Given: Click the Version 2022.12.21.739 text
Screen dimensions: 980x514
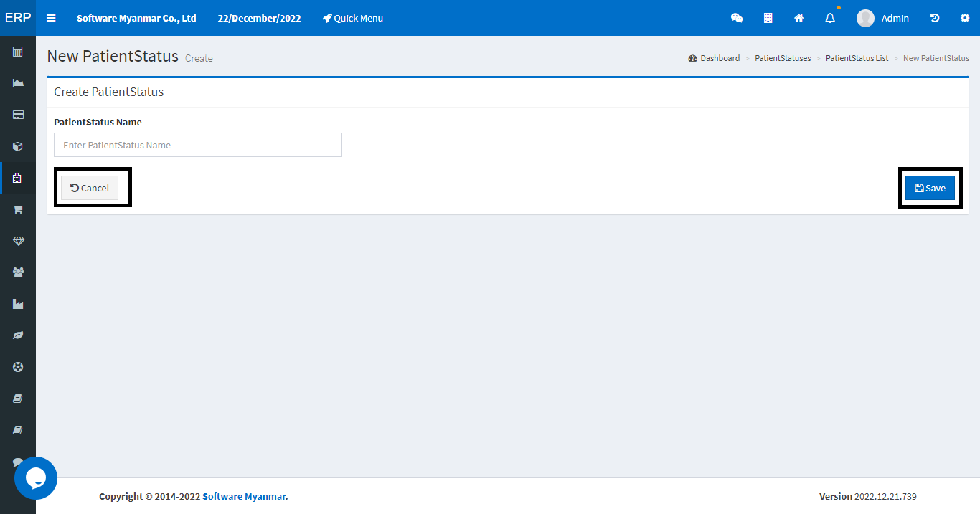Looking at the screenshot, I should click(x=868, y=496).
